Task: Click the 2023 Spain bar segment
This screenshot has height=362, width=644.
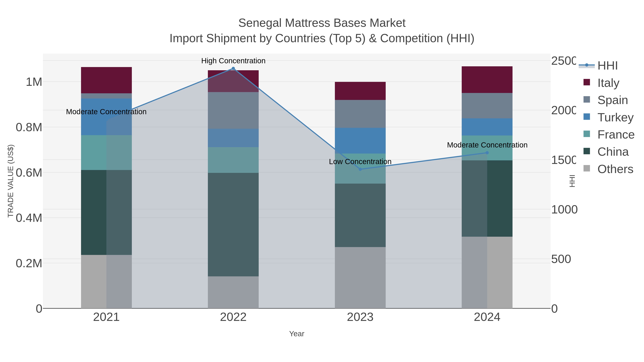Action: 360,114
